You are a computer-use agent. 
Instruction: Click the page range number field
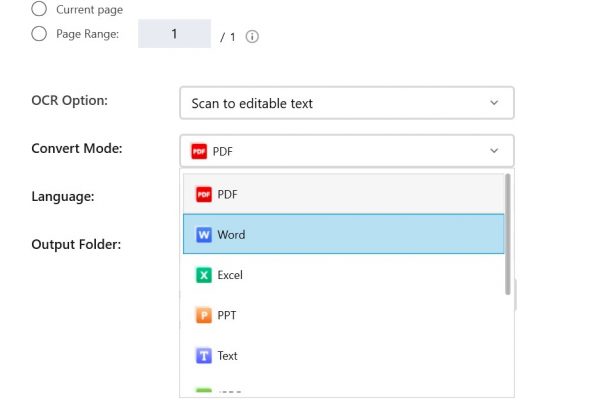(x=174, y=34)
